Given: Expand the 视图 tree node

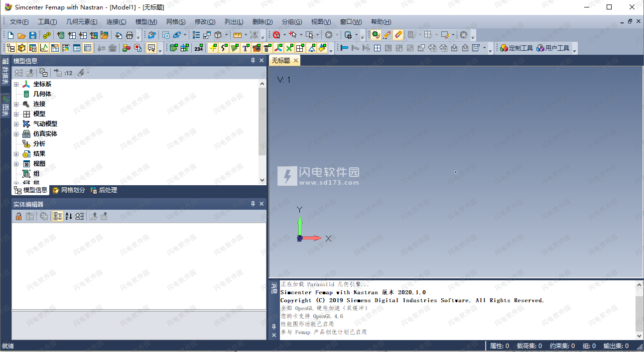Looking at the screenshot, I should coord(16,164).
